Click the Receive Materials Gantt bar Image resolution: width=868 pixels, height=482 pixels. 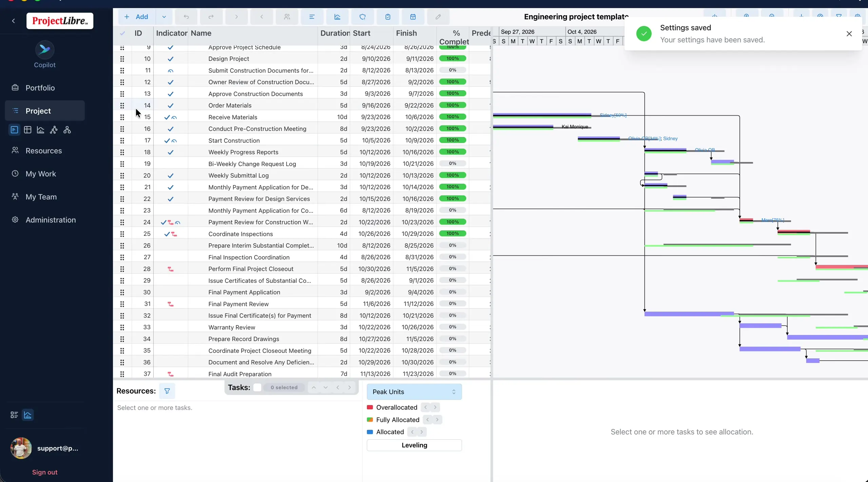click(542, 116)
